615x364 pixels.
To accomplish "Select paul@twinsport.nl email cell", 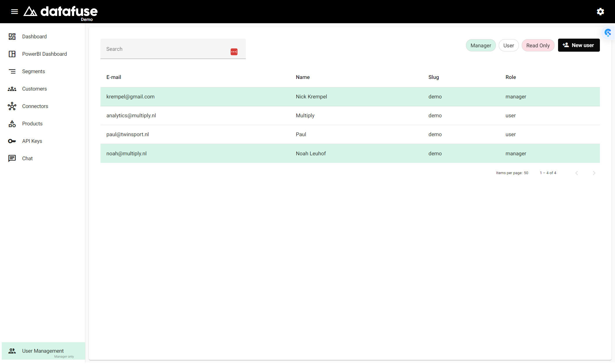I will [128, 134].
